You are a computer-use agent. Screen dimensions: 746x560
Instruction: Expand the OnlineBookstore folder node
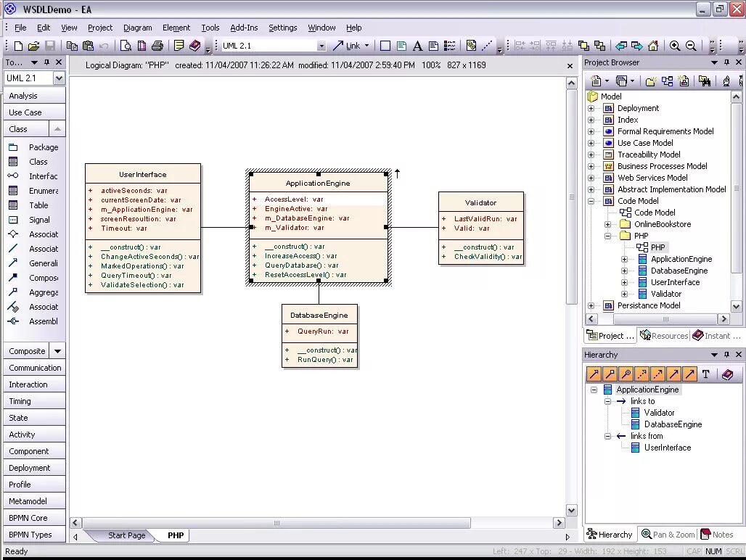tap(607, 224)
